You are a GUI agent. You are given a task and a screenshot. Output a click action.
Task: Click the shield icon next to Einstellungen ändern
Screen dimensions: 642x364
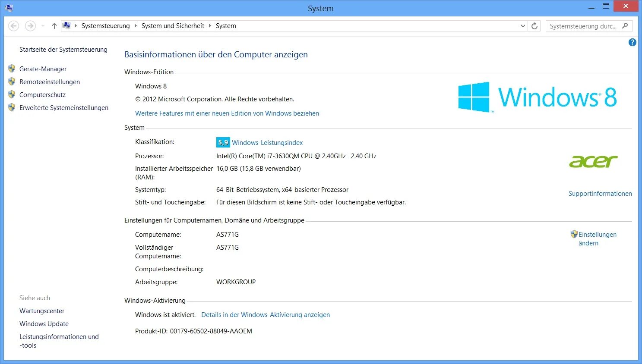click(x=574, y=234)
